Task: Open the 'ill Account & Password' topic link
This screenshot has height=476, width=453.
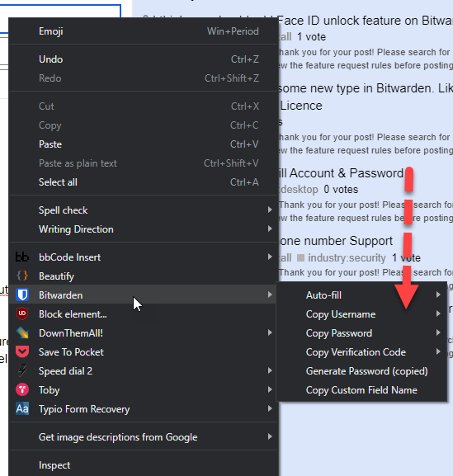Action: pyautogui.click(x=342, y=173)
